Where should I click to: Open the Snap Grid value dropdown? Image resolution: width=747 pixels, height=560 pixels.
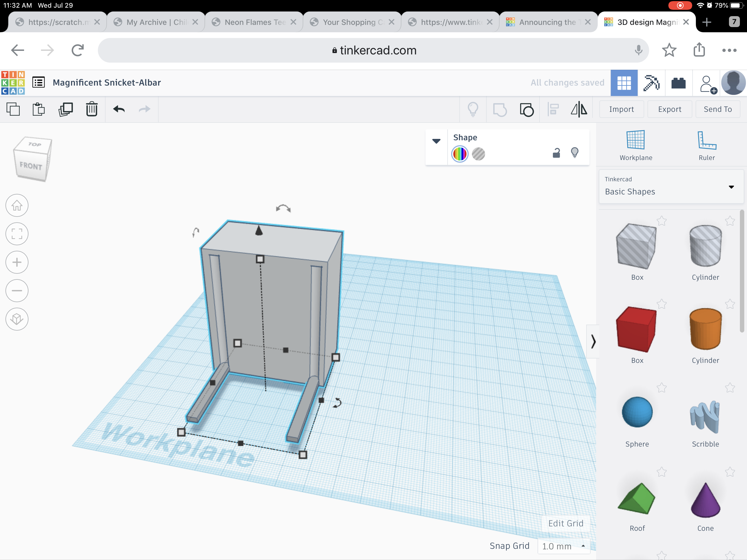click(x=564, y=546)
